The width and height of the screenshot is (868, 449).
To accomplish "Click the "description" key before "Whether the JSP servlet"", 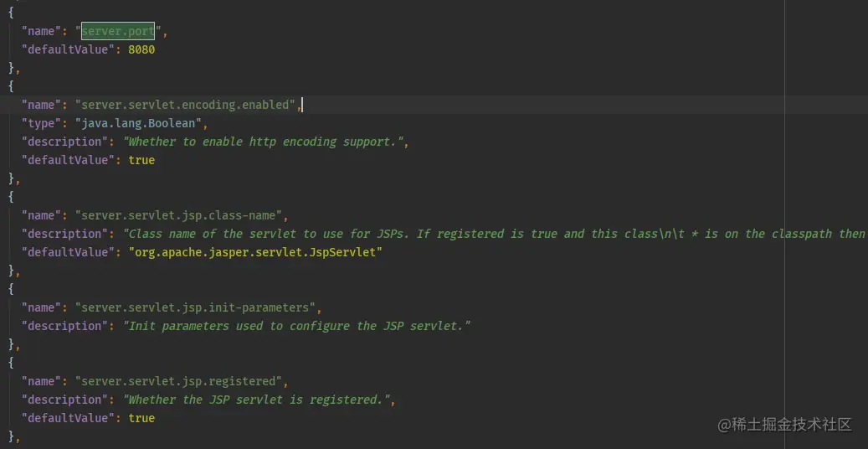I will 64,400.
